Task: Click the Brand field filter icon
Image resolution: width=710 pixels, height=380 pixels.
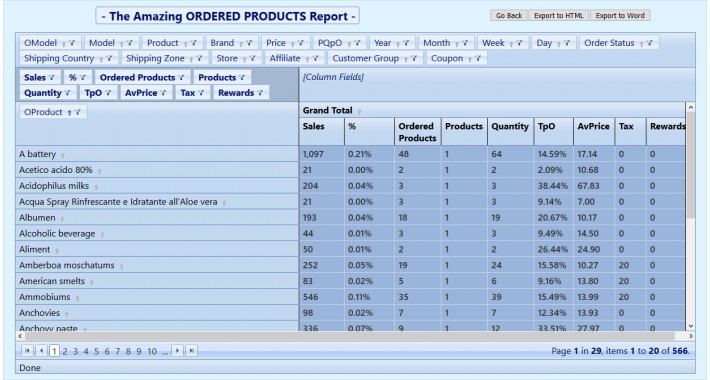Action: pos(249,43)
